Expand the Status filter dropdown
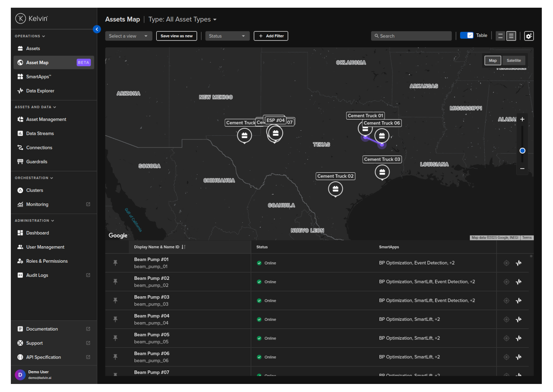This screenshot has height=392, width=553. click(227, 36)
